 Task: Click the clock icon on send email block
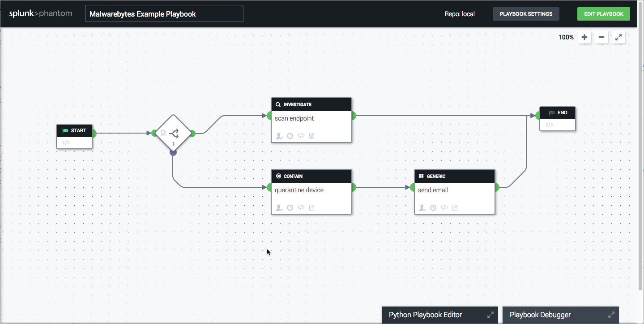point(433,207)
